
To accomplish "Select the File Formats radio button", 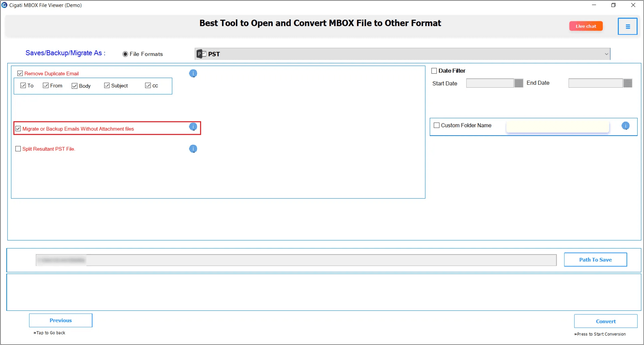I will coord(125,54).
